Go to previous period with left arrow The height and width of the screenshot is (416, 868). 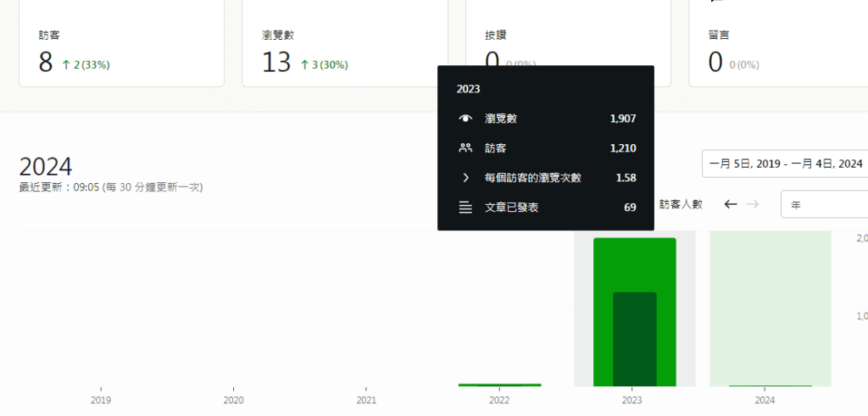(731, 204)
